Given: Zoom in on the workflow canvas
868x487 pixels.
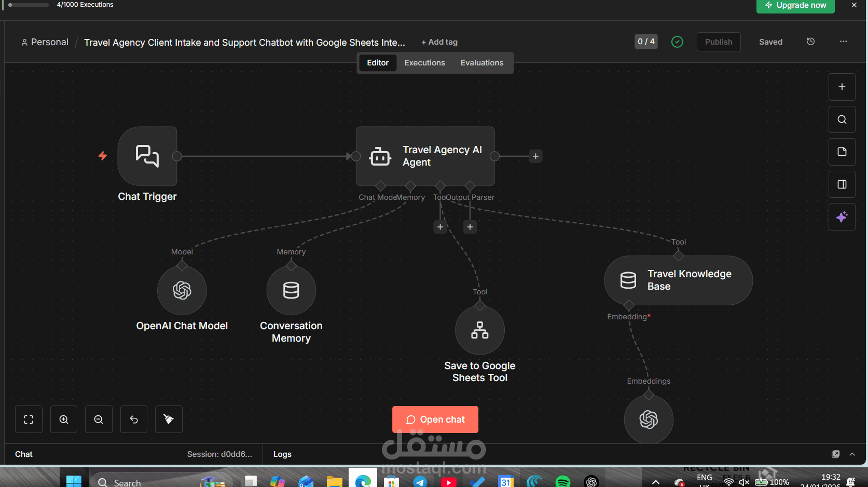Looking at the screenshot, I should pyautogui.click(x=63, y=419).
